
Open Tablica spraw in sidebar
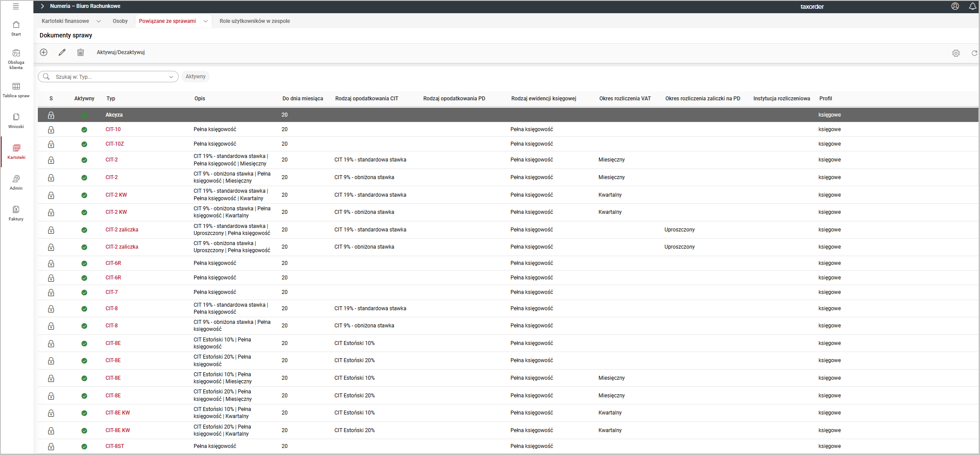(x=16, y=90)
